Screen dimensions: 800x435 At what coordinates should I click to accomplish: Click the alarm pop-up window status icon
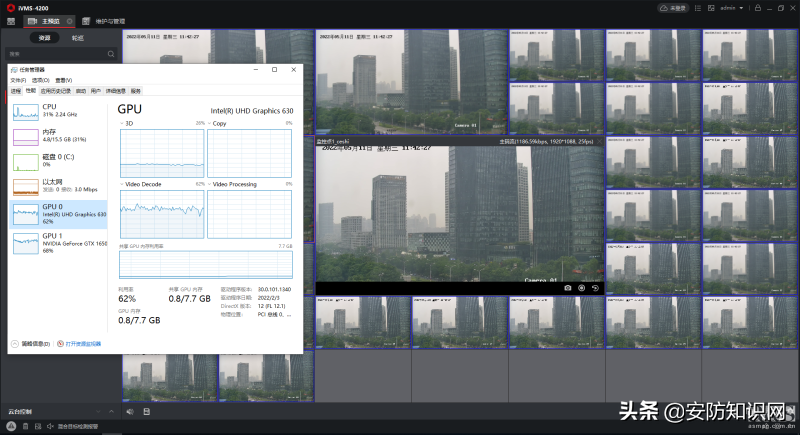pos(38,426)
